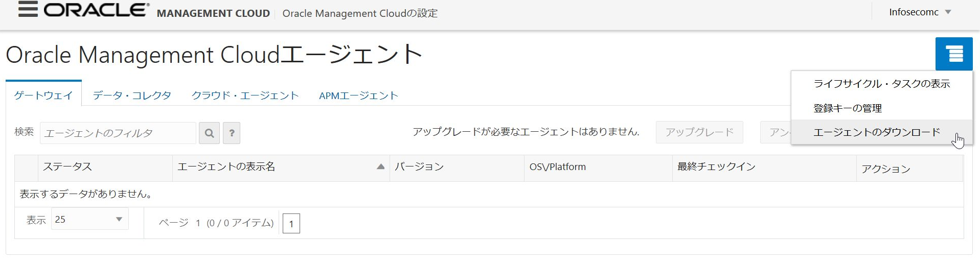Screen dimensions: 980x263
Task: Select ライフサイクル・タスクの表示 menu item
Action: (881, 84)
